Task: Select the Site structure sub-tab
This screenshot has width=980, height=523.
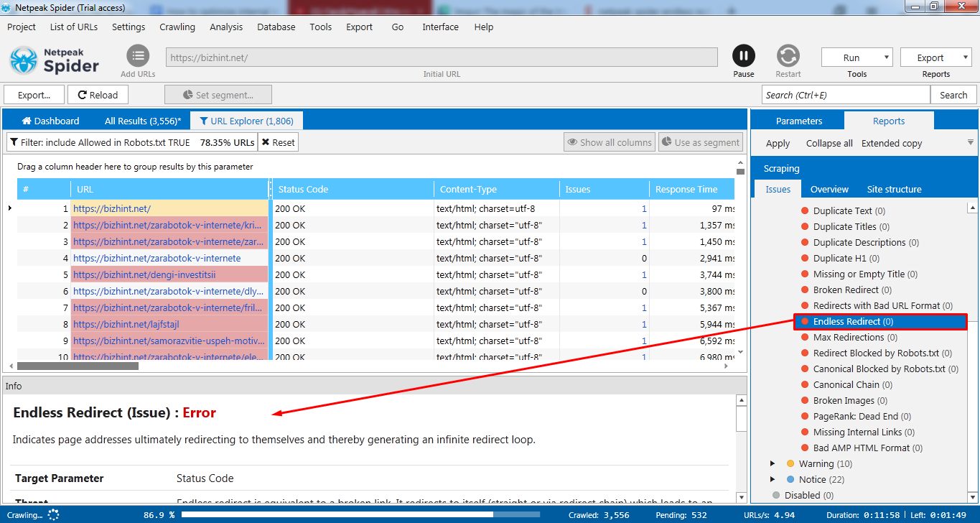Action: 894,189
